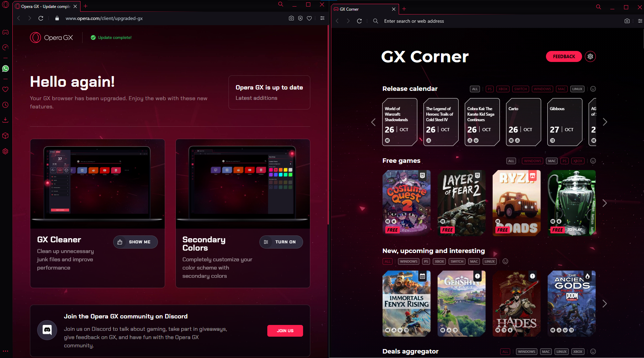The height and width of the screenshot is (358, 644).
Task: Take snapshot with camera icon in left window
Action: click(291, 18)
